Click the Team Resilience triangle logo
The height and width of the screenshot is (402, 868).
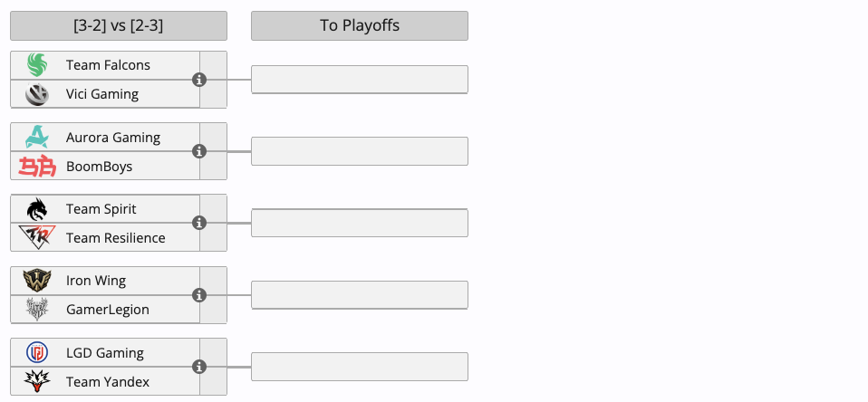point(37,238)
